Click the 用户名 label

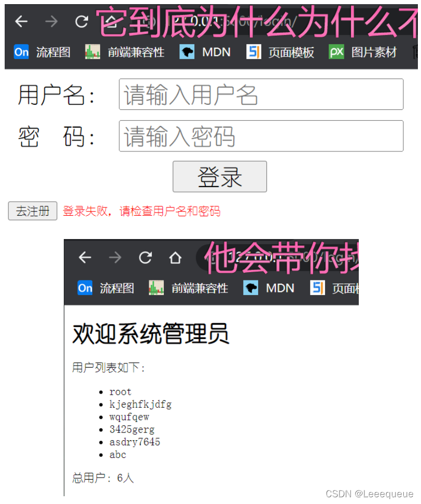(56, 95)
